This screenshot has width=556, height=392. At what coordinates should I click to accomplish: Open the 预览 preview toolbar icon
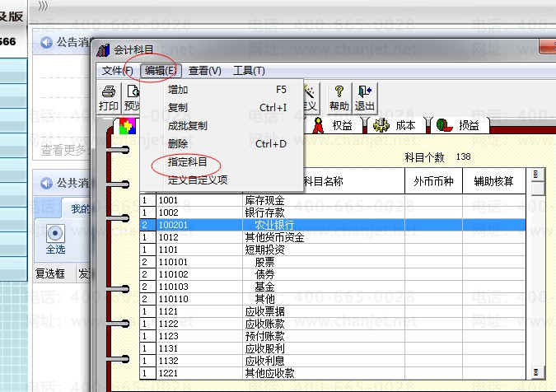133,91
